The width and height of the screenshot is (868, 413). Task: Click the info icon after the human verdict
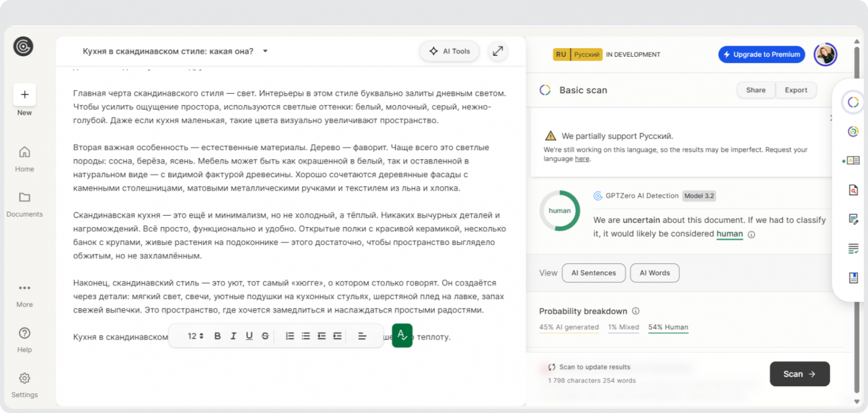click(x=751, y=235)
